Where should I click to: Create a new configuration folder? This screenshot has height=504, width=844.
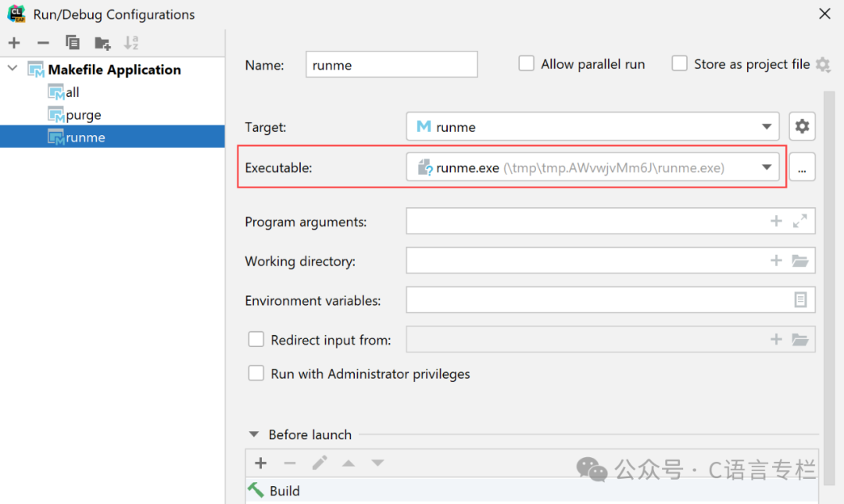pos(102,43)
